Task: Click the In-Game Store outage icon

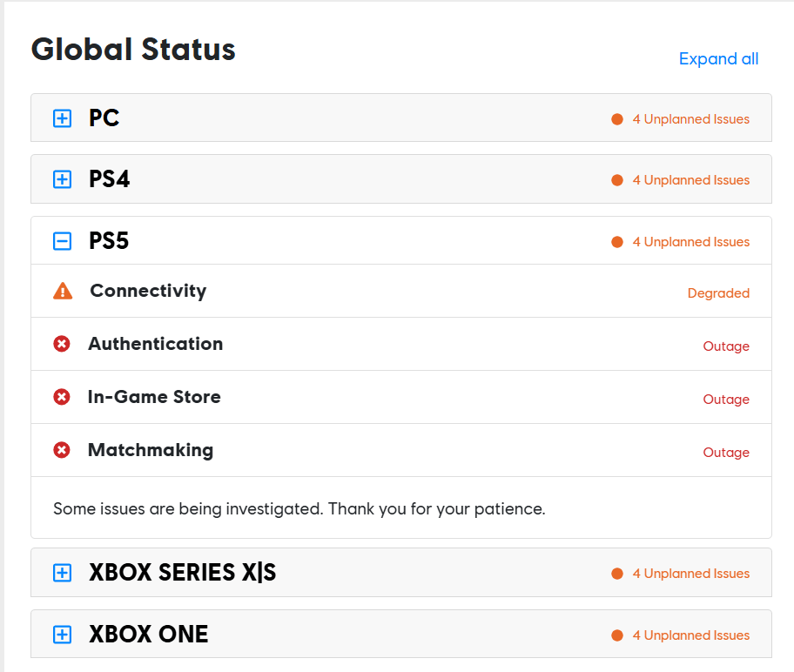Action: 62,397
